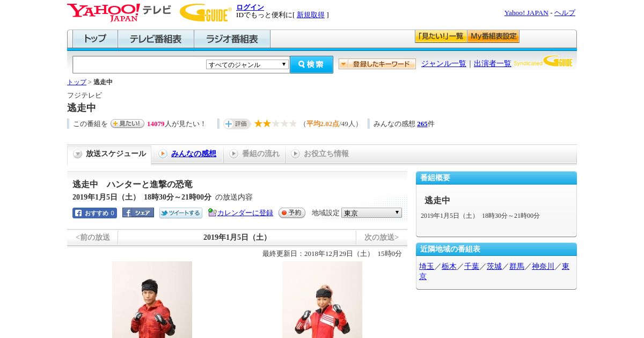
Task: Click the 14079 want-to-watch count
Action: 156,124
